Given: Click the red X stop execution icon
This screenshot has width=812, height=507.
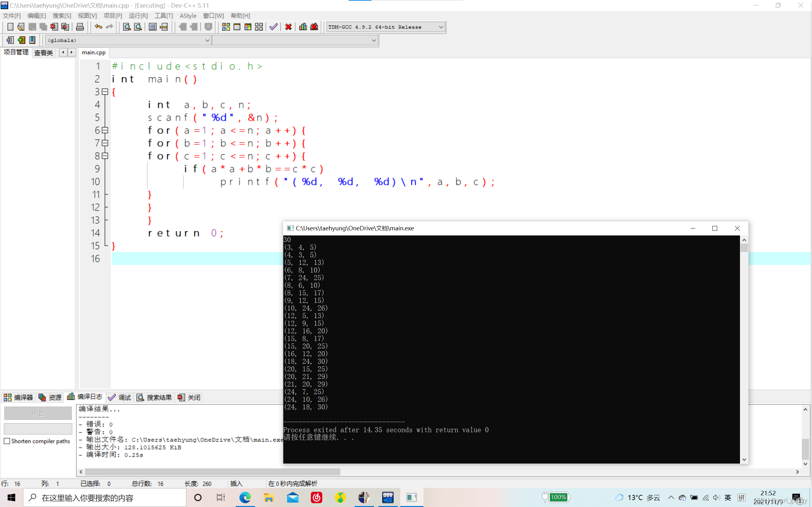Looking at the screenshot, I should coord(288,27).
